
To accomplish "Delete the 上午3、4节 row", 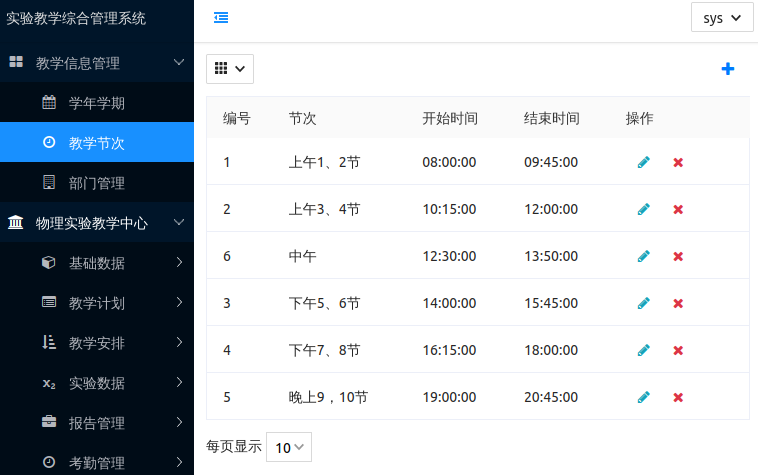I will pyautogui.click(x=678, y=209).
